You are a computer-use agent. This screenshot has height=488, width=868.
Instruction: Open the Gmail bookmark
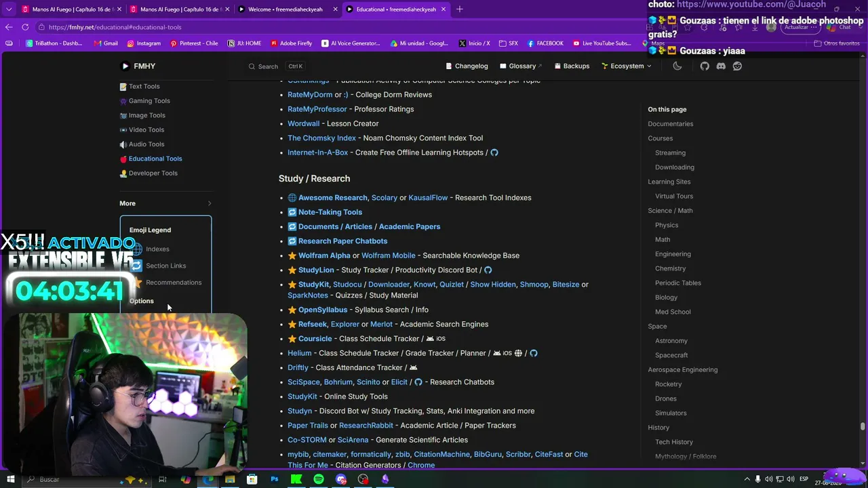click(x=106, y=43)
